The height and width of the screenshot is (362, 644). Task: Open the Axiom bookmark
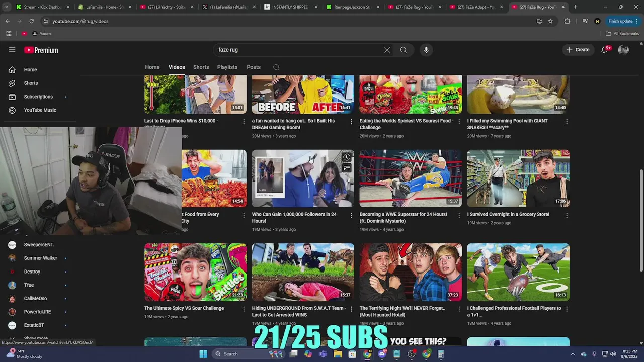42,34
